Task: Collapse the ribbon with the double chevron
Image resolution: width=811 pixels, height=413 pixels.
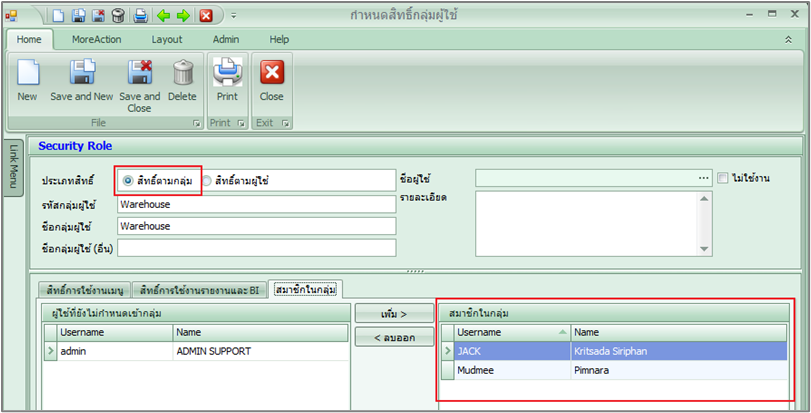Action: [788, 39]
